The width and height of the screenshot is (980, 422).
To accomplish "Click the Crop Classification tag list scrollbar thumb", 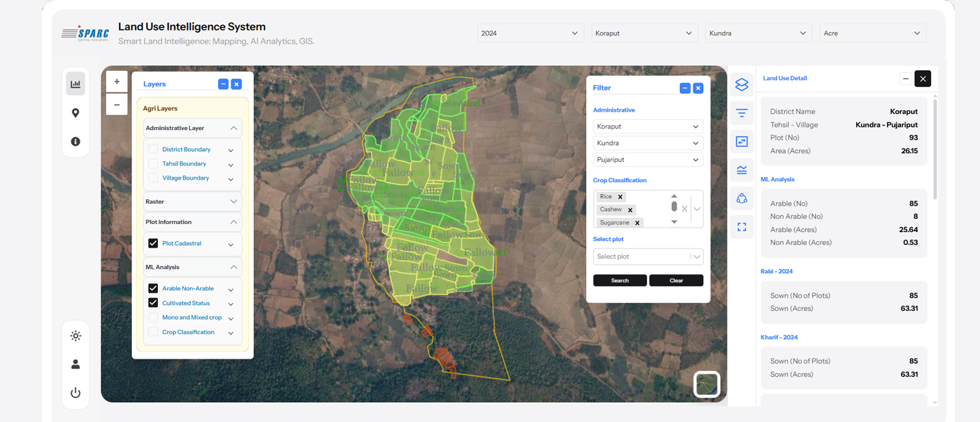I will (x=674, y=206).
